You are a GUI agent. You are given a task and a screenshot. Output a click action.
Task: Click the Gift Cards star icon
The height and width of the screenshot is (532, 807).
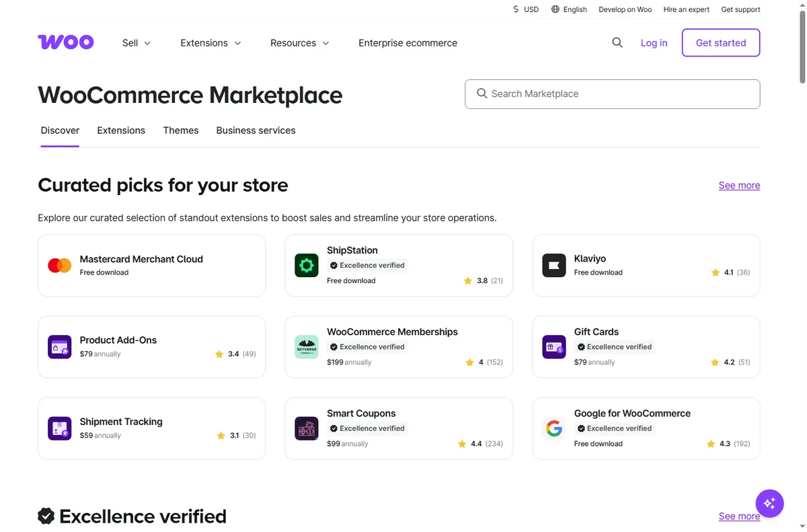[x=716, y=362]
